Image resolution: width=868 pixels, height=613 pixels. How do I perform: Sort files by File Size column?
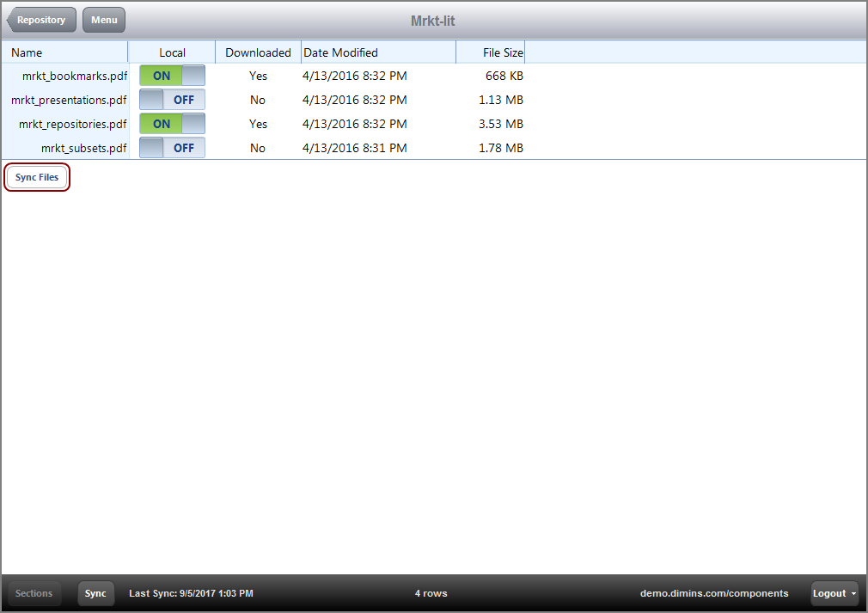click(x=503, y=52)
